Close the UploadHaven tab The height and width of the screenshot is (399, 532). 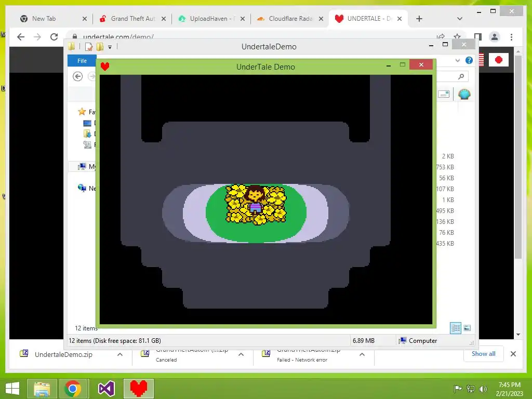242,19
